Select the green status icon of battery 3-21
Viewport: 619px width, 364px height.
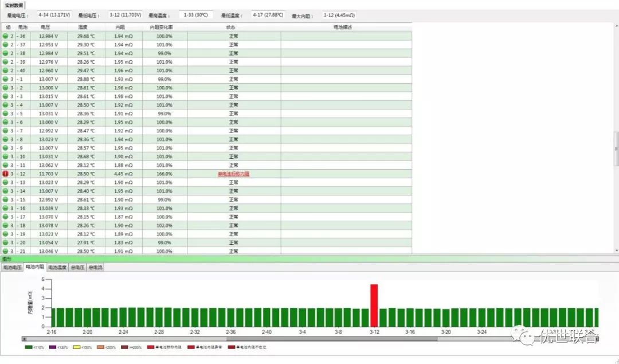(x=5, y=251)
